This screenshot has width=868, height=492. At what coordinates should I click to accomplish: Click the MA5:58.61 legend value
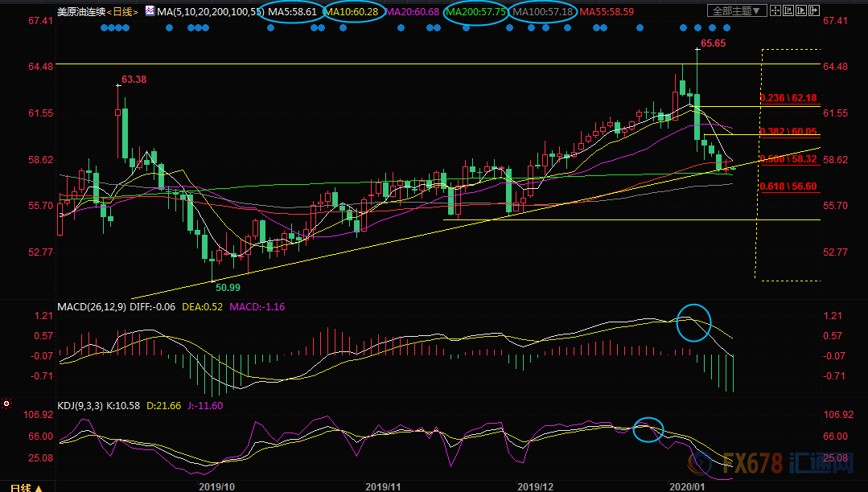pos(292,13)
